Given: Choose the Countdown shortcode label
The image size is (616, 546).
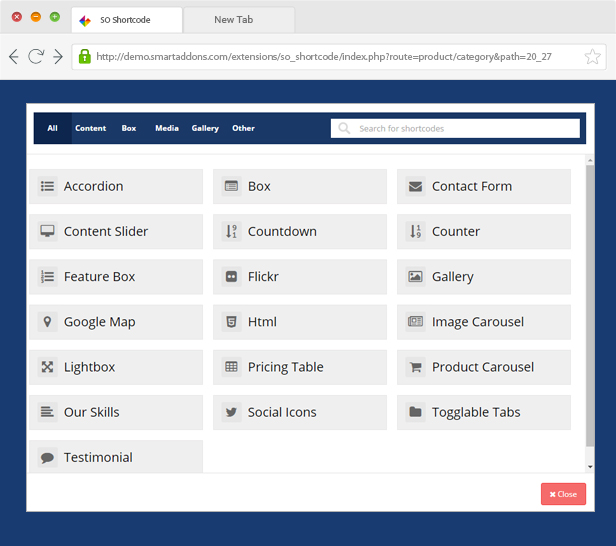Looking at the screenshot, I should click(x=282, y=231).
